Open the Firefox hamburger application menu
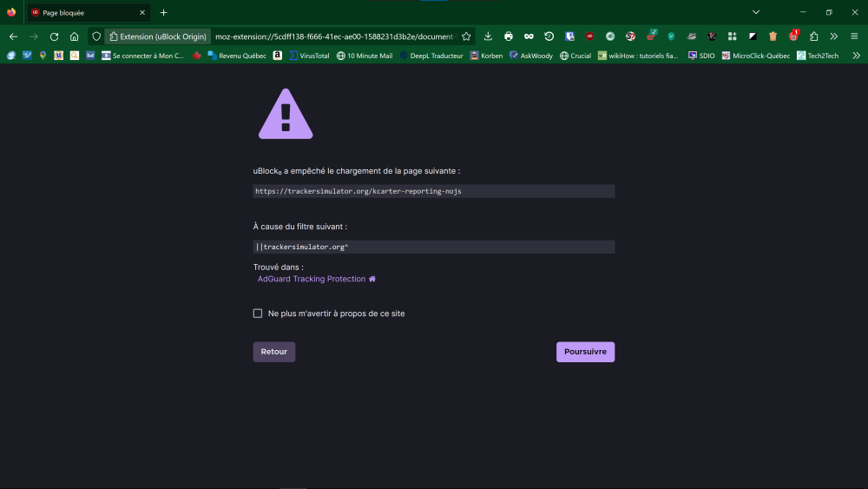 pyautogui.click(x=854, y=36)
